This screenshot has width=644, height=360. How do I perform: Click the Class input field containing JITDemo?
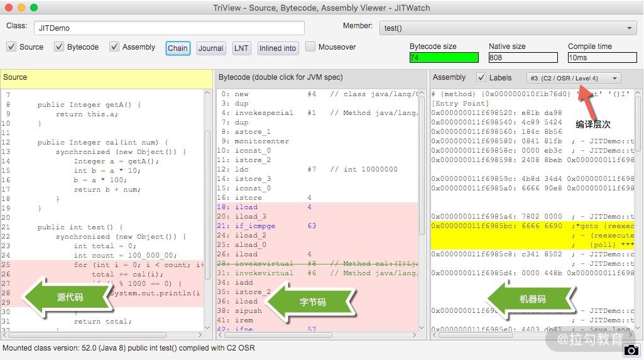coord(170,28)
